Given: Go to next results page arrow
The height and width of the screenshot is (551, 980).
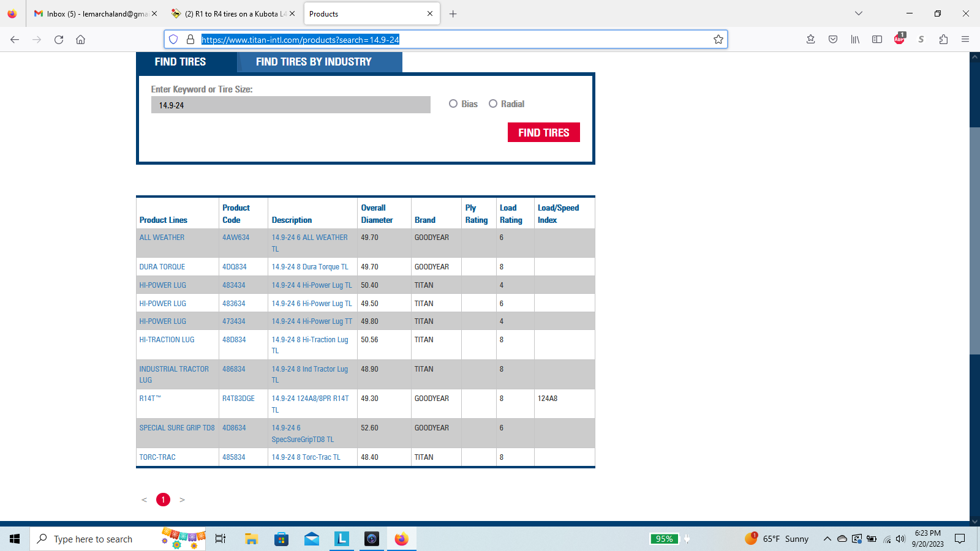Looking at the screenshot, I should point(182,500).
